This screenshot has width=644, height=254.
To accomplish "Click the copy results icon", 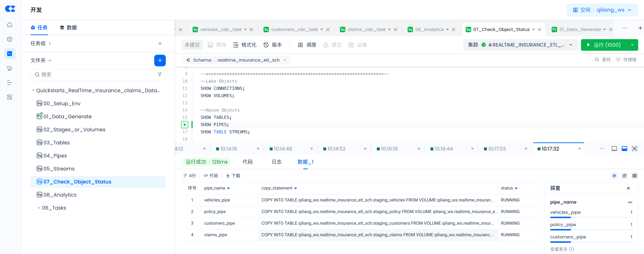I will (624, 176).
